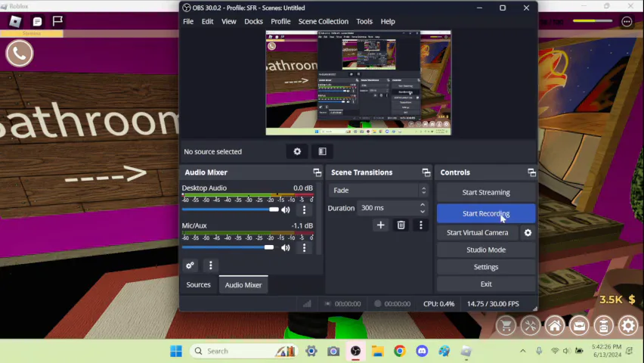Switch to the Sources tab
Screen dimensions: 644x363
click(198, 285)
